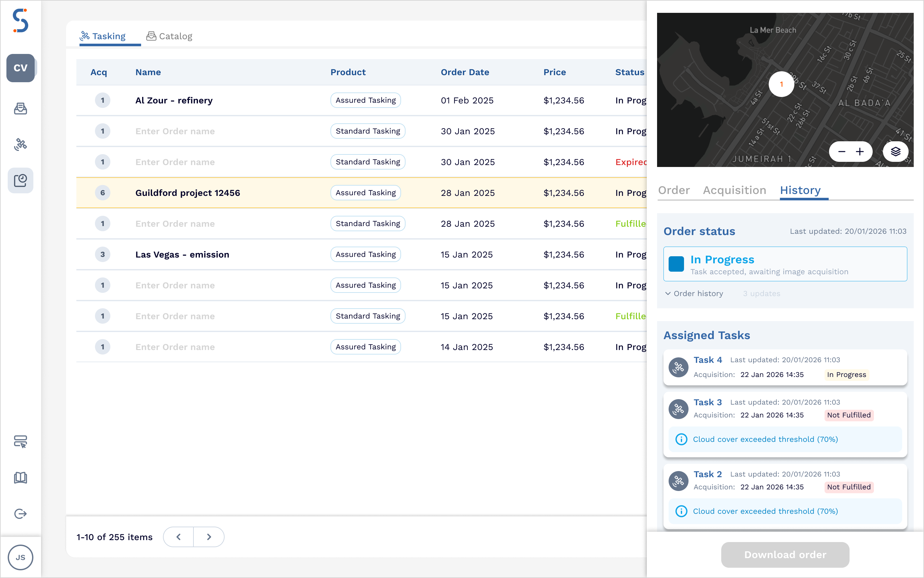Select the Guildford project 12456 row
Viewport: 924px width, 578px height.
[x=361, y=193]
